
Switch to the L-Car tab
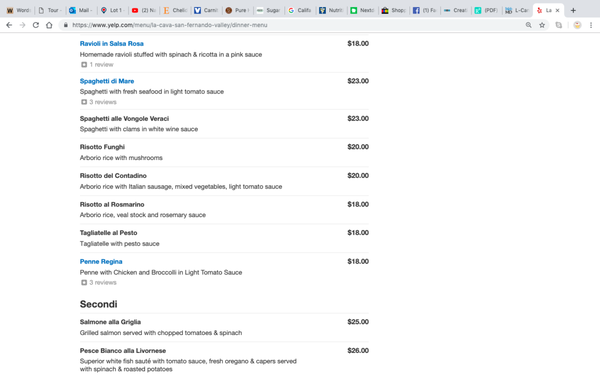[x=517, y=10]
